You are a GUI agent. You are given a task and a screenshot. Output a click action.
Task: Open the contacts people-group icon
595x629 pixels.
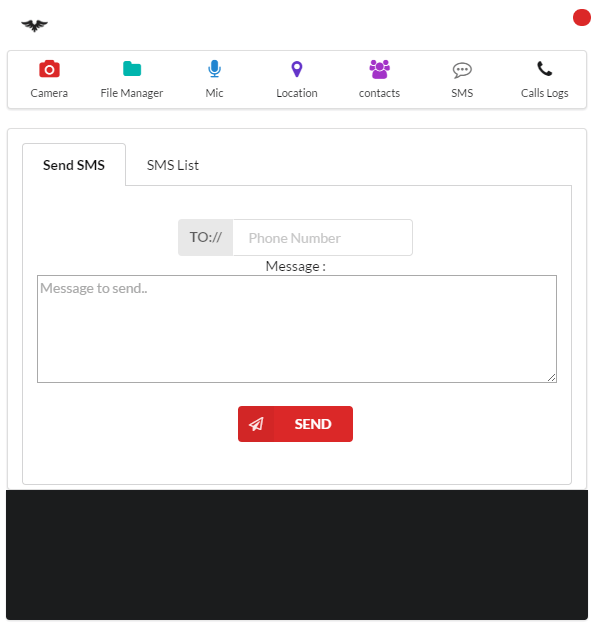(x=380, y=69)
